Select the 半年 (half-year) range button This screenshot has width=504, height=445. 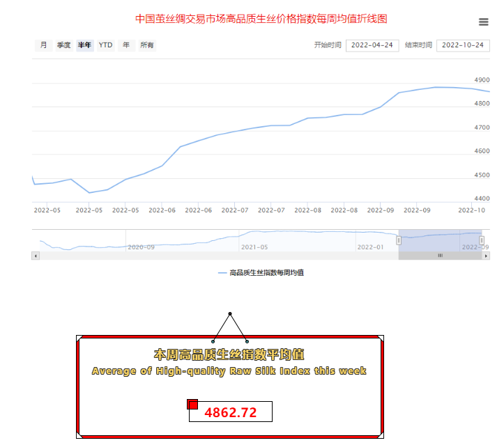84,45
